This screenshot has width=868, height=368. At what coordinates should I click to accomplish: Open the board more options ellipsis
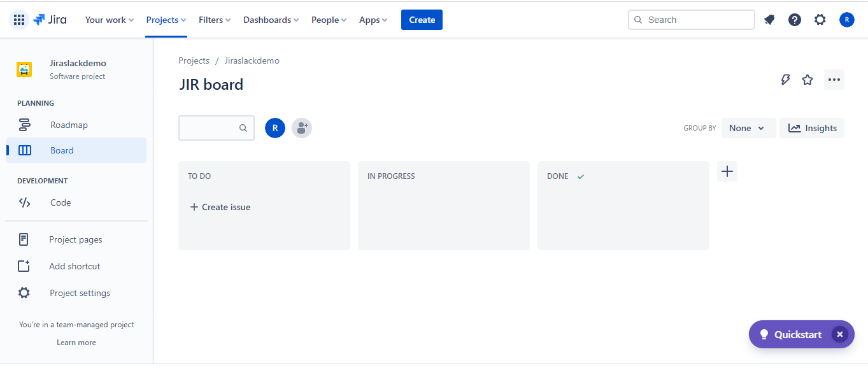(834, 80)
